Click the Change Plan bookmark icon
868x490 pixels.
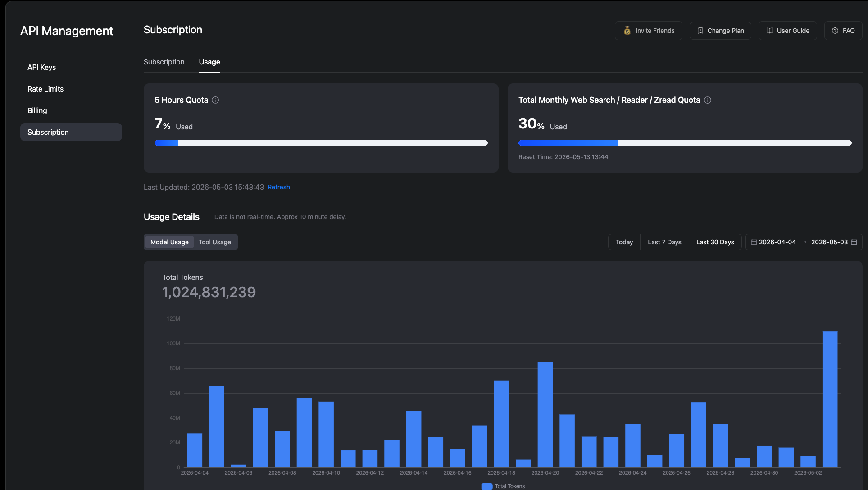(x=700, y=31)
